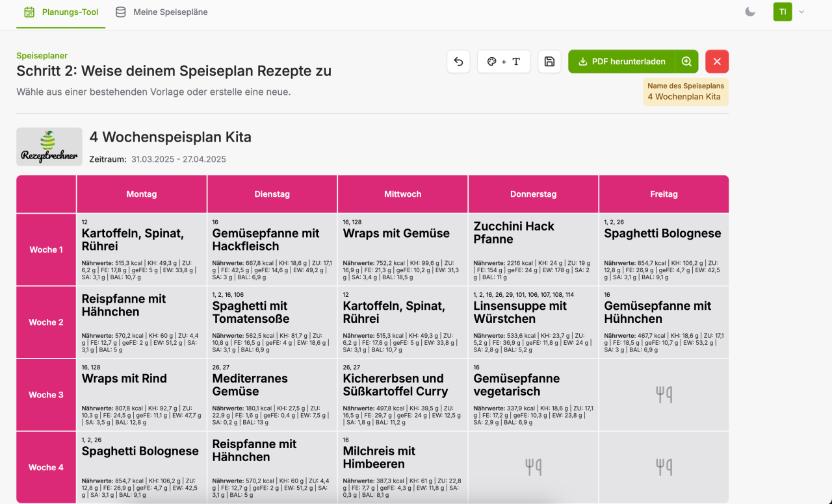Click the undo arrow icon

click(458, 62)
